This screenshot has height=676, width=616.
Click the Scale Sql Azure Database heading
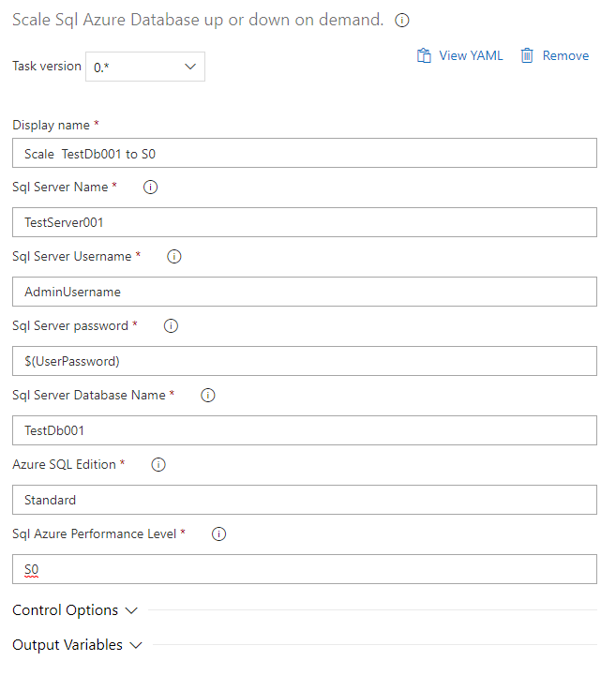198,21
